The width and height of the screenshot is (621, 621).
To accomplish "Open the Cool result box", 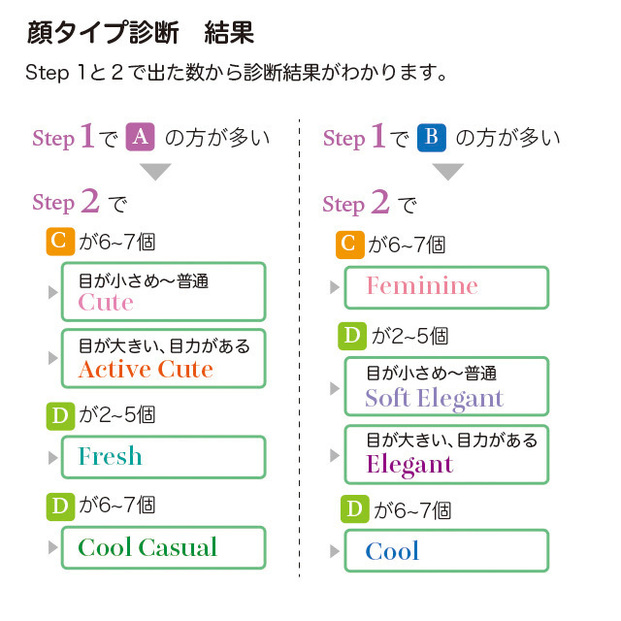I will [446, 551].
